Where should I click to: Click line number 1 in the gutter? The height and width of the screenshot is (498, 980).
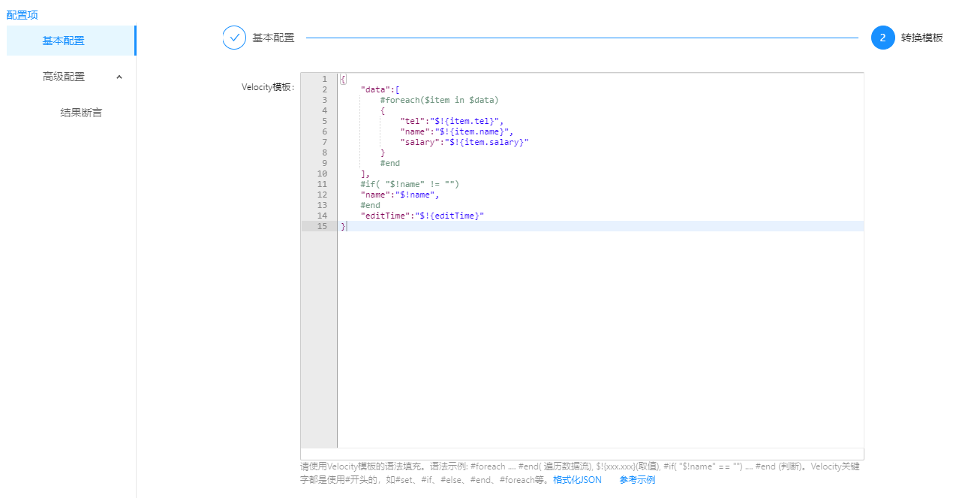pos(323,79)
